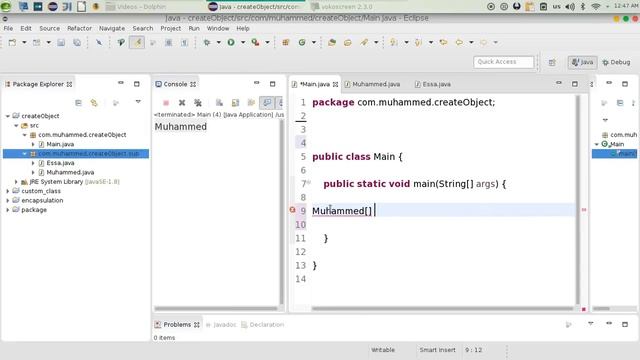
Task: Expand Main.java in Package Explorer
Action: coord(33,144)
